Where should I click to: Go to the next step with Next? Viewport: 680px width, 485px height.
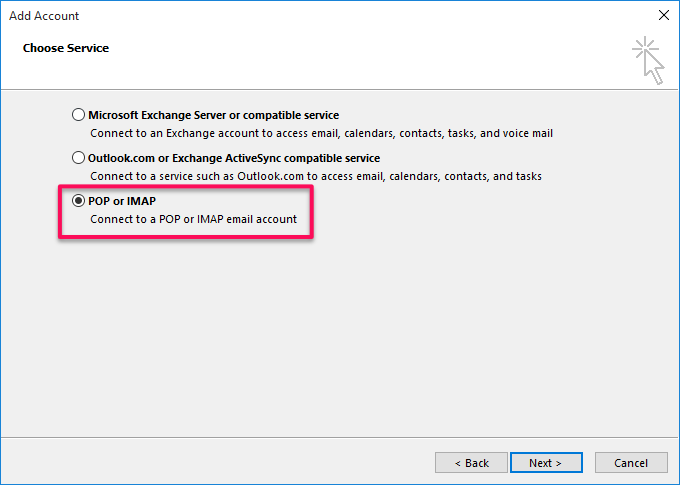pyautogui.click(x=546, y=463)
